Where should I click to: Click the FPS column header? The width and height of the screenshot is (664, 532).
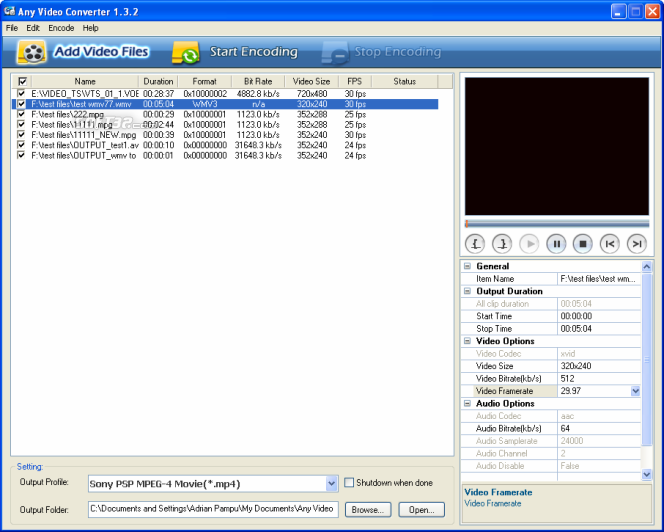[x=355, y=81]
